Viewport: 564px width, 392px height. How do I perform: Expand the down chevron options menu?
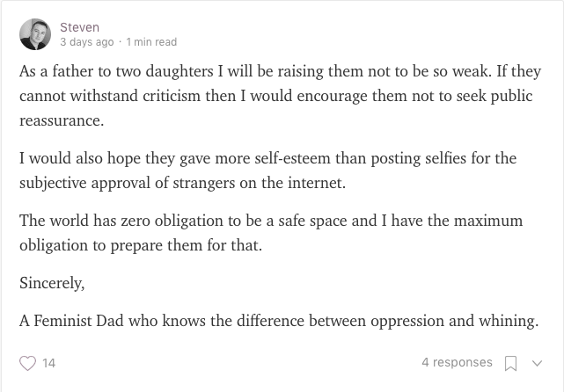(537, 363)
